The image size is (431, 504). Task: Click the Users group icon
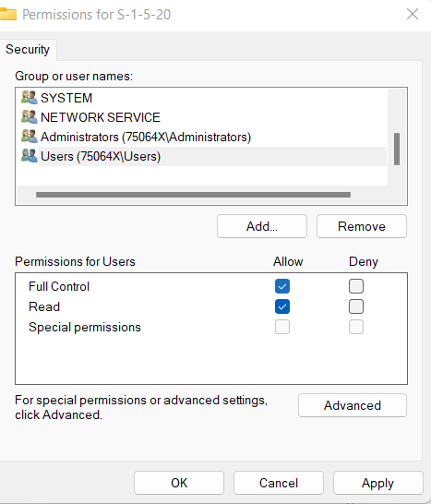(30, 156)
